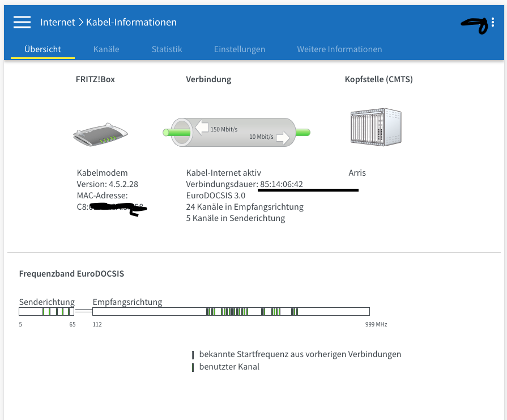Click the connection pipe graphic

[238, 132]
